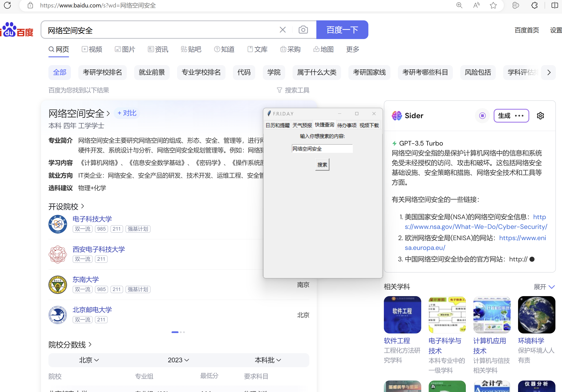Open the 本科批 batch dropdown
The image size is (562, 392).
point(268,360)
